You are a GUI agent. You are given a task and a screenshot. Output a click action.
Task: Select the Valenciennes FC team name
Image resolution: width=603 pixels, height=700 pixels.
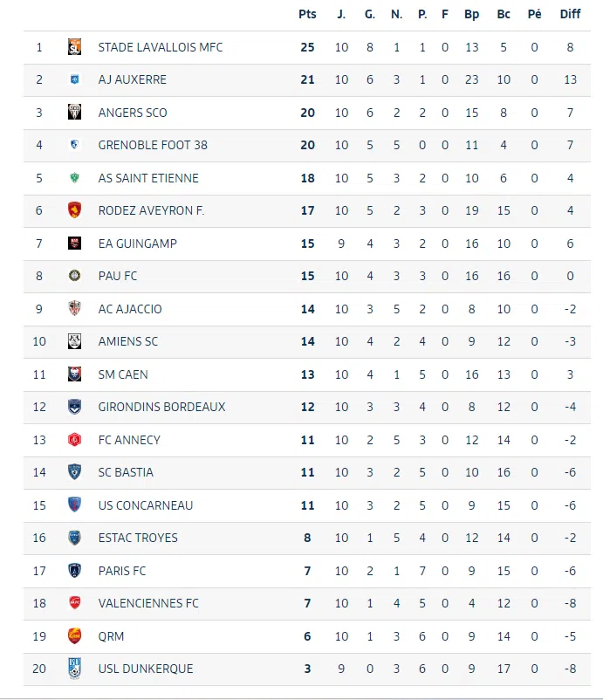coord(148,603)
